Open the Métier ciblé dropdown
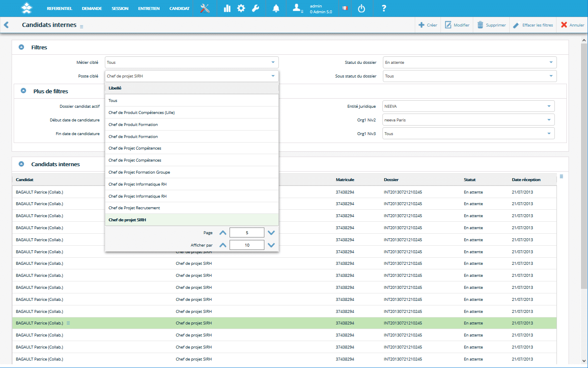The image size is (588, 368). 192,62
